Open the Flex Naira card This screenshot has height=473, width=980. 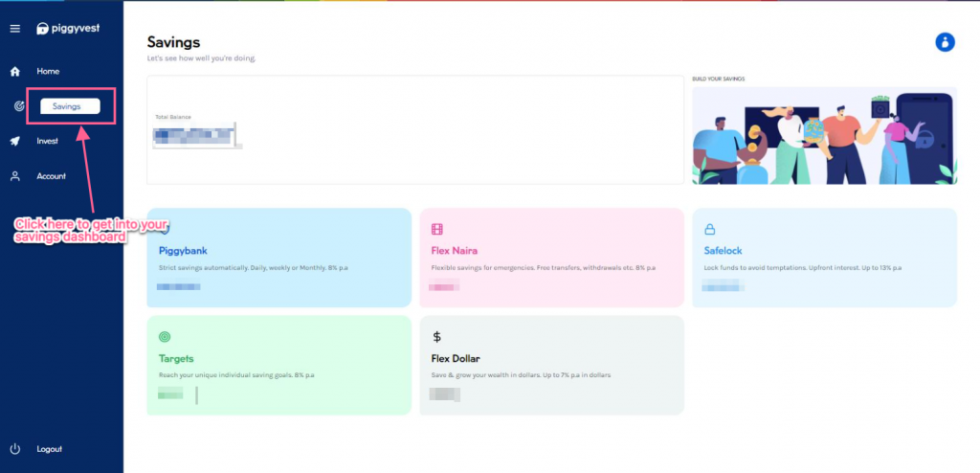[552, 258]
